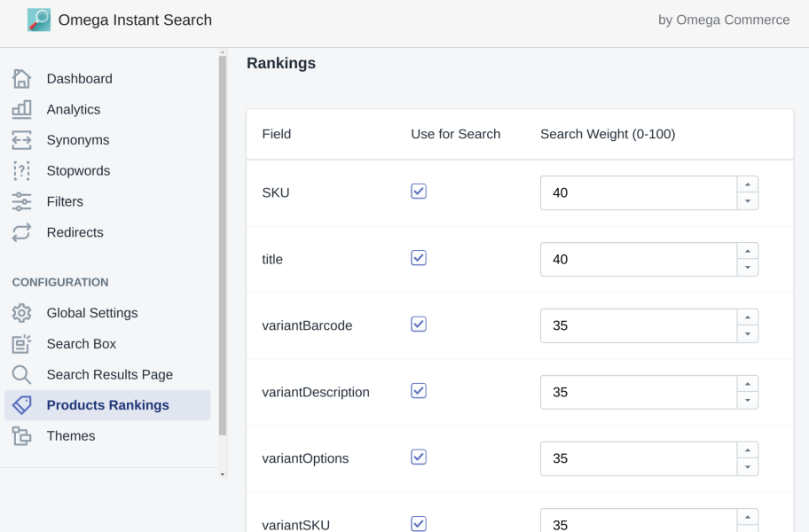Increase variantOptions weight up arrow
This screenshot has height=532, width=809.
(748, 450)
